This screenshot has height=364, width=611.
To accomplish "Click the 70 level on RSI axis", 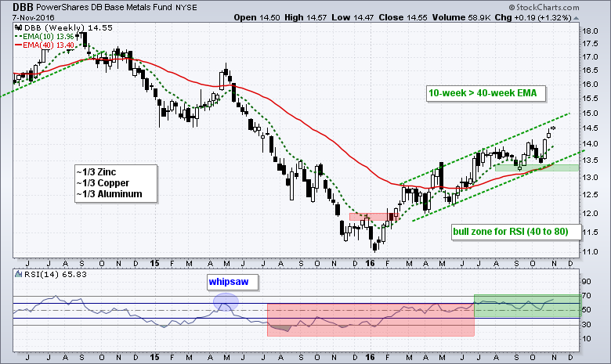I will 587,296.
